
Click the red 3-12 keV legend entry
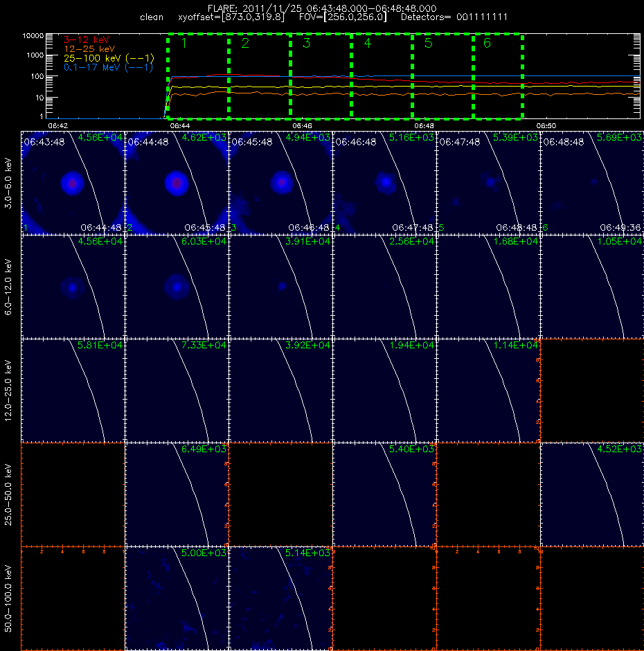(x=87, y=40)
